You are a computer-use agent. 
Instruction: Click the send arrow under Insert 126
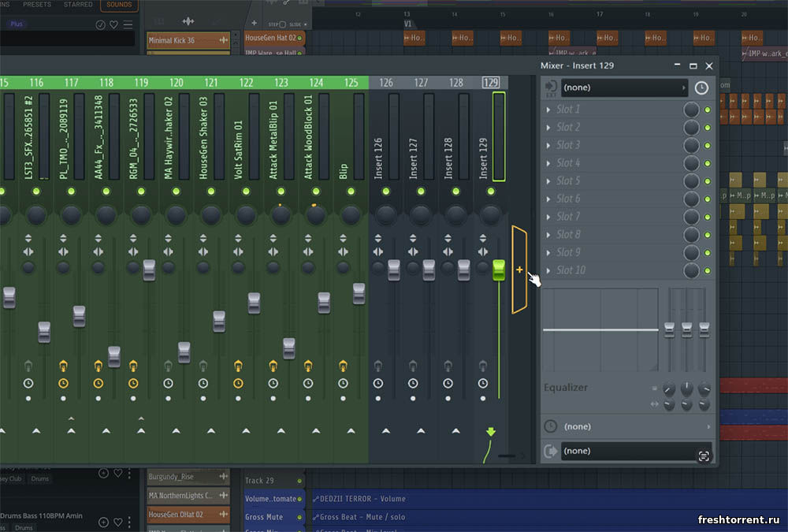(x=386, y=430)
